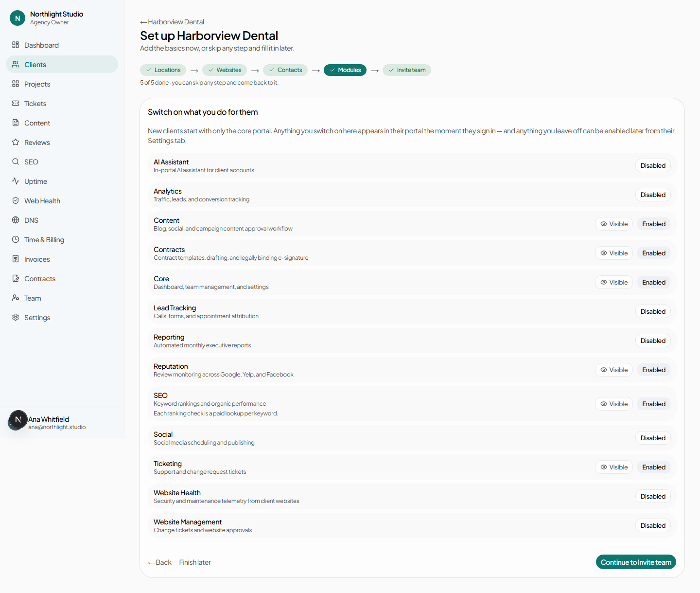The height and width of the screenshot is (593, 700).
Task: Toggle Visible eye for SEO module
Action: pyautogui.click(x=614, y=404)
